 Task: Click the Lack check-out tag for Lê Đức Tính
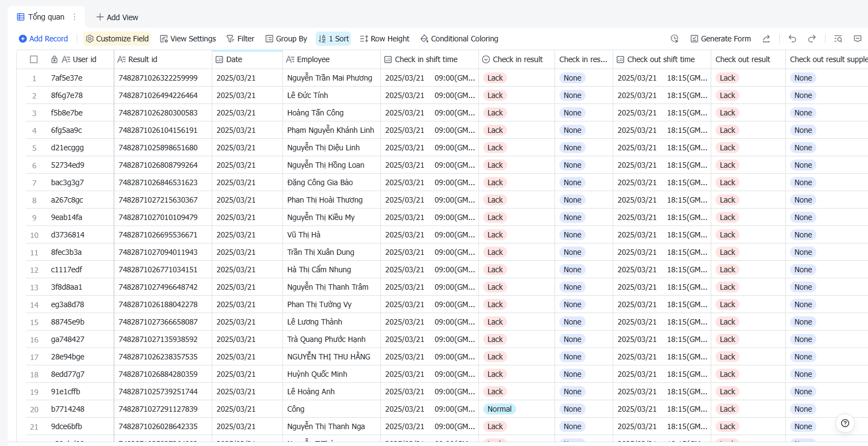[x=727, y=95]
